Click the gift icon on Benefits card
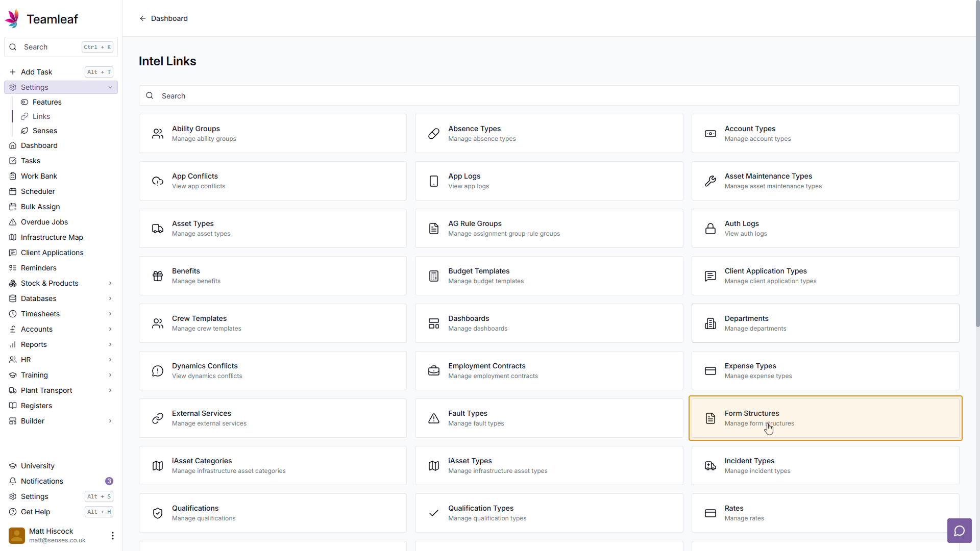The width and height of the screenshot is (980, 551). (158, 276)
